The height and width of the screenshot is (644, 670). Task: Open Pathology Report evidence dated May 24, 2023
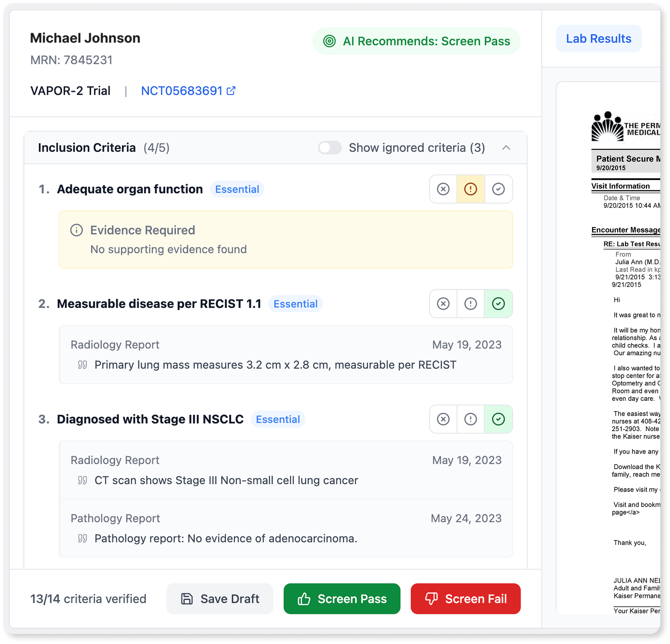pos(285,528)
